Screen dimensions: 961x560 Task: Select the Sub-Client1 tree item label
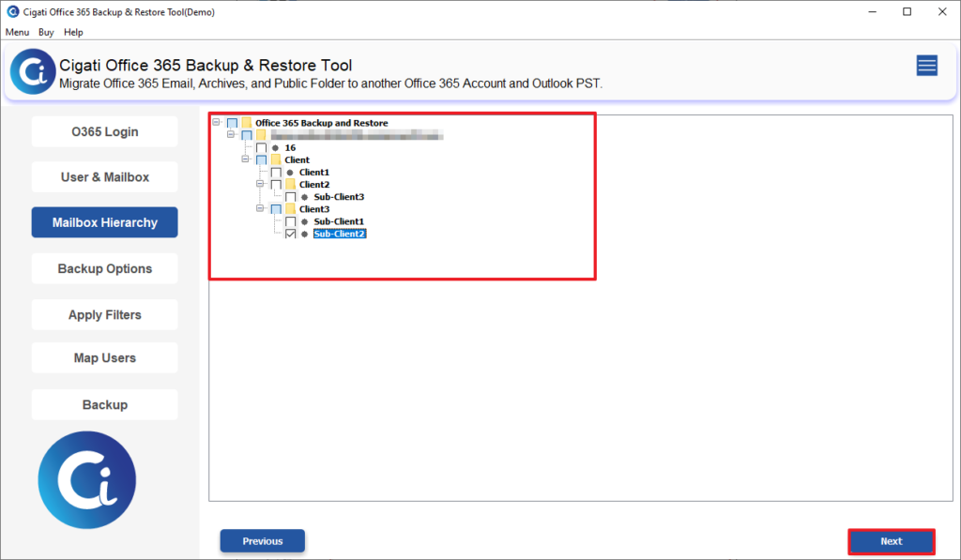click(339, 221)
